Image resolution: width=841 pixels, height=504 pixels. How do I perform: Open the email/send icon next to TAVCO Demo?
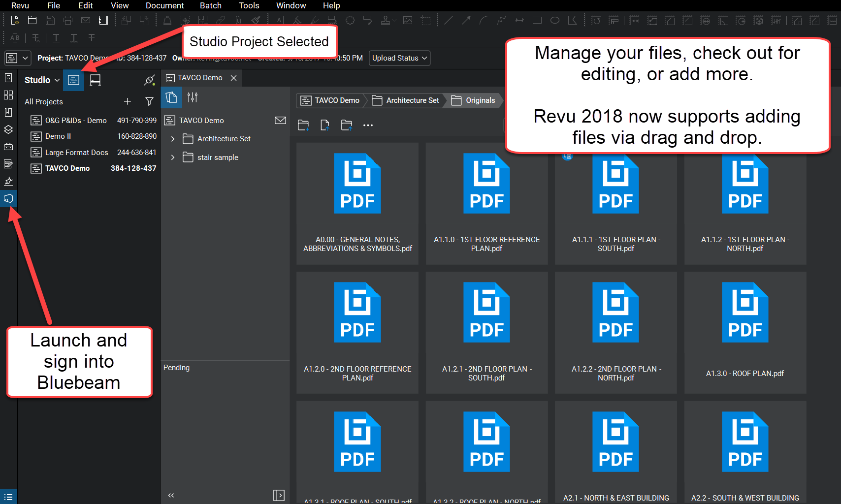[x=280, y=120]
